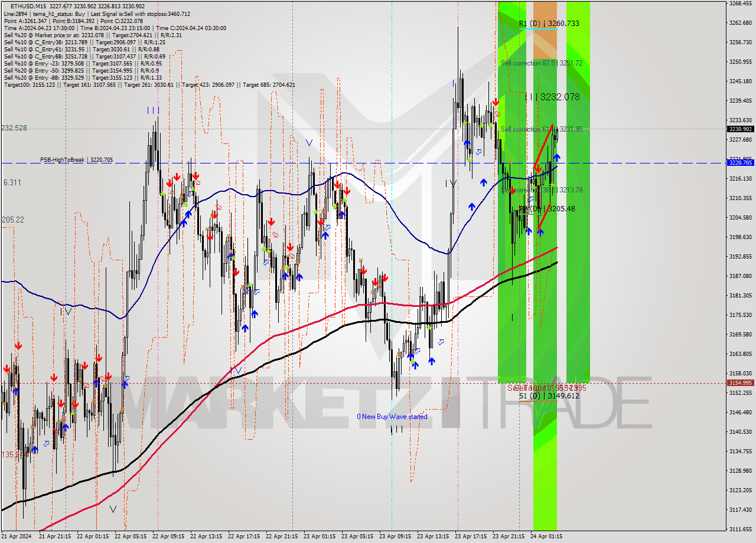Click price axis value 3187.080
The height and width of the screenshot is (543, 756).
pos(740,276)
